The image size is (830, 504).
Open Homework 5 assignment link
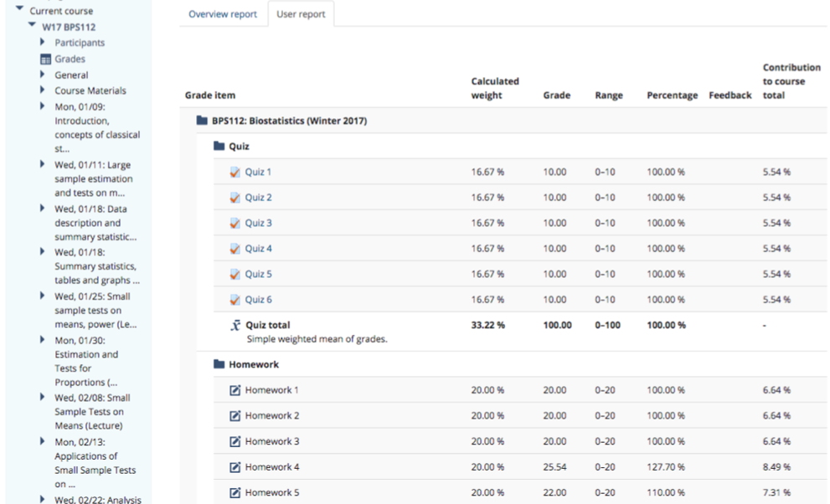tap(271, 493)
